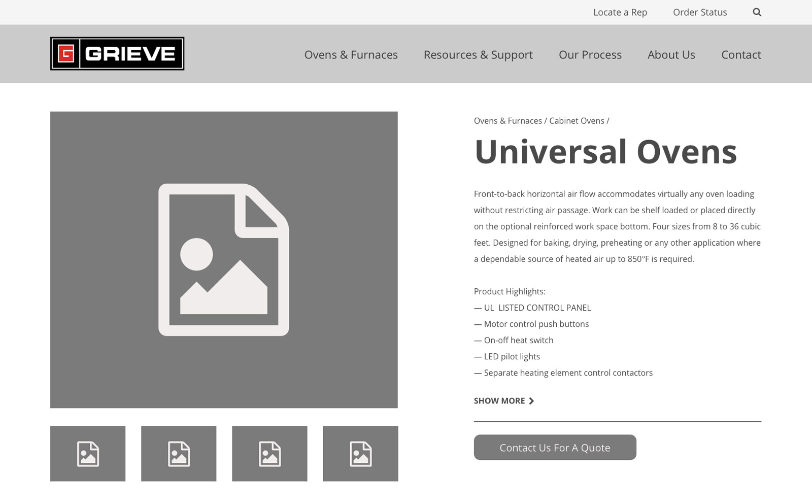812x504 pixels.
Task: Open the main product image placeholder
Action: 224,260
